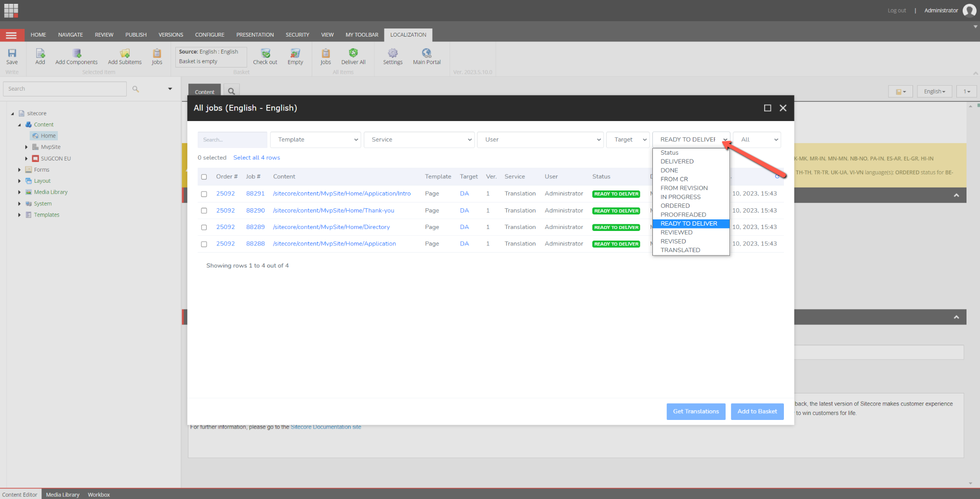Open the Home/Directory content link

[x=331, y=227]
